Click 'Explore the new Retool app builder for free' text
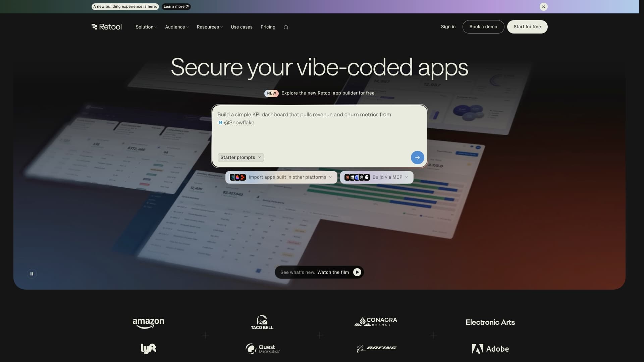Screen dimensions: 644x362 (x=328, y=93)
